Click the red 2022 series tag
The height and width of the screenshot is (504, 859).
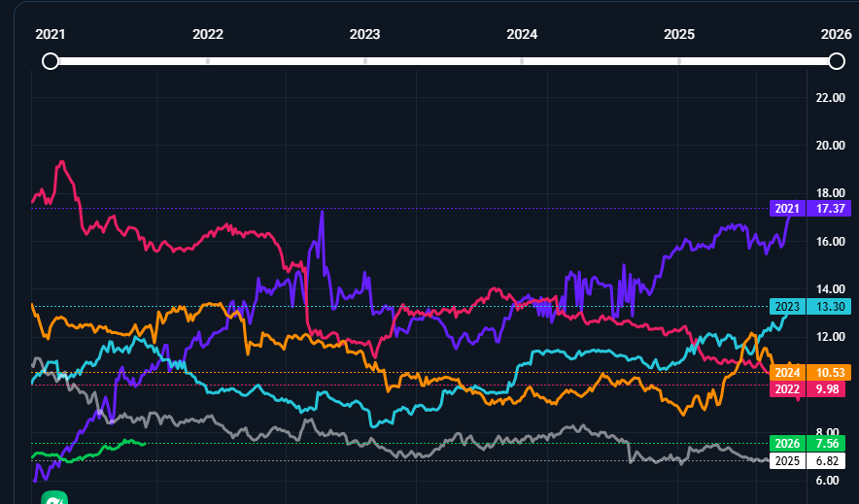tap(788, 388)
